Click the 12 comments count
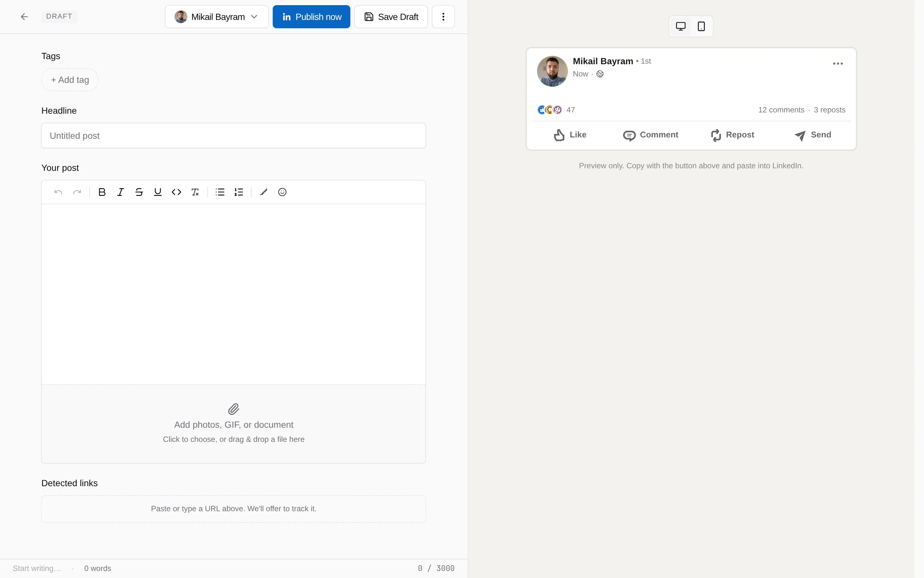 tap(781, 110)
